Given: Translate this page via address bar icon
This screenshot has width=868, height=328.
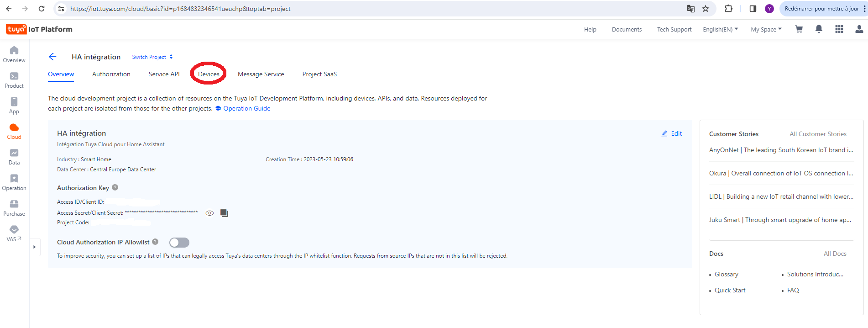Looking at the screenshot, I should (691, 9).
